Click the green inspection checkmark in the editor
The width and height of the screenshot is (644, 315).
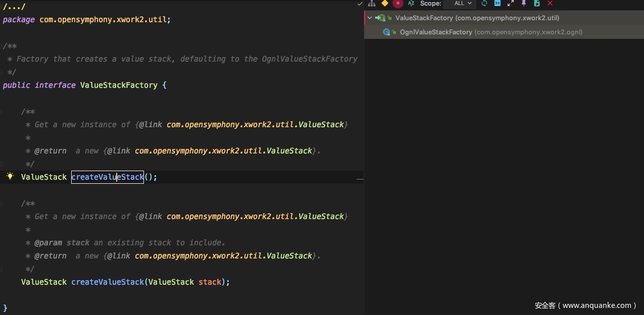click(360, 4)
